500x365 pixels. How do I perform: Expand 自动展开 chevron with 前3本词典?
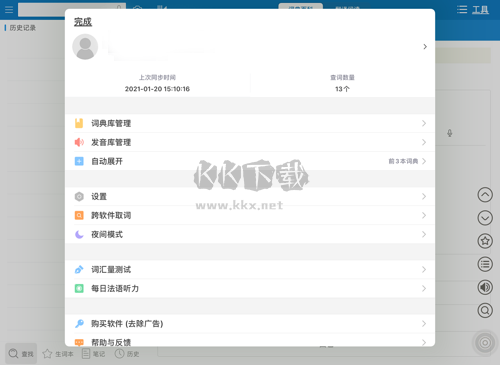pos(424,161)
